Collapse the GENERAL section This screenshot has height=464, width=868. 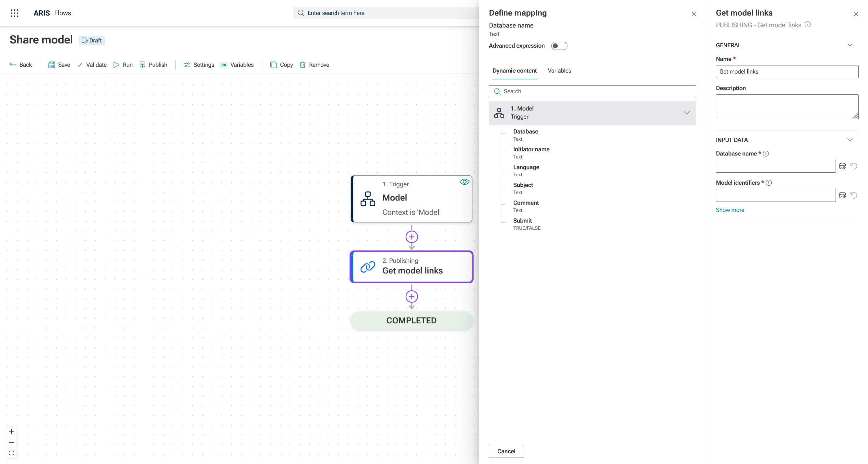(x=850, y=45)
